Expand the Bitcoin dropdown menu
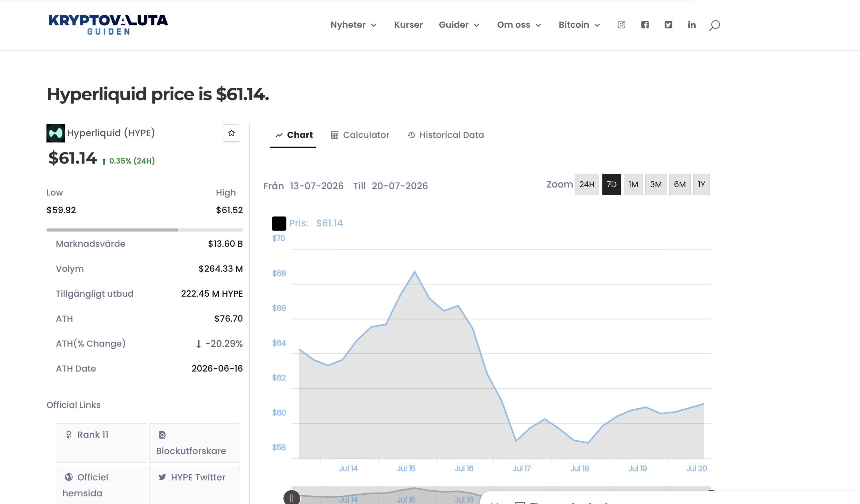Screen dimensions: 860x504 click(579, 25)
